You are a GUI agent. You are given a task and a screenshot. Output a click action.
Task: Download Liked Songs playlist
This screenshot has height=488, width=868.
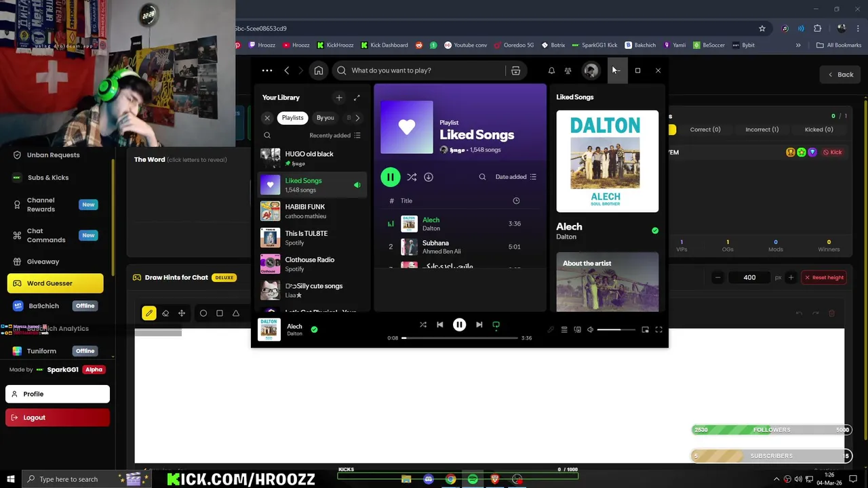429,177
